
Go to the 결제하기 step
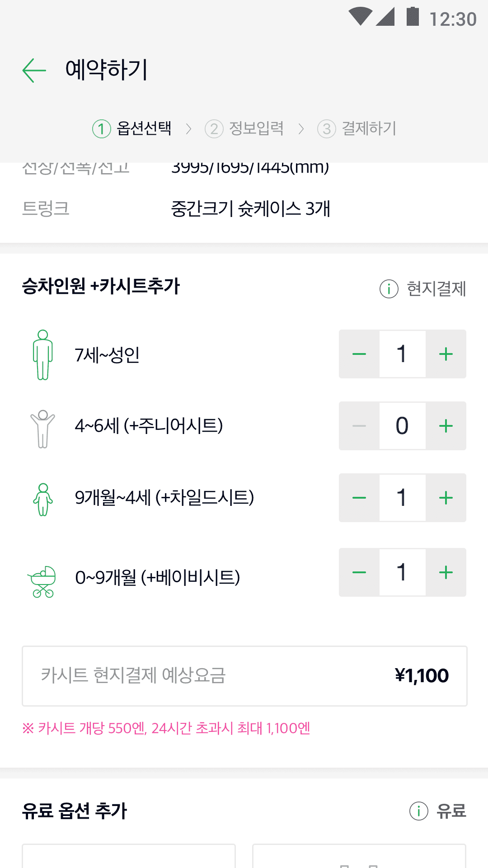coord(357,129)
